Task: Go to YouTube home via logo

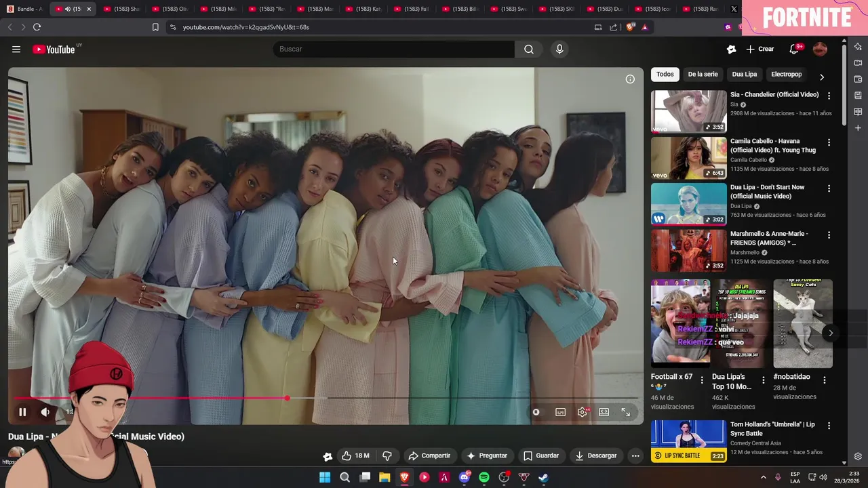Action: tap(54, 49)
